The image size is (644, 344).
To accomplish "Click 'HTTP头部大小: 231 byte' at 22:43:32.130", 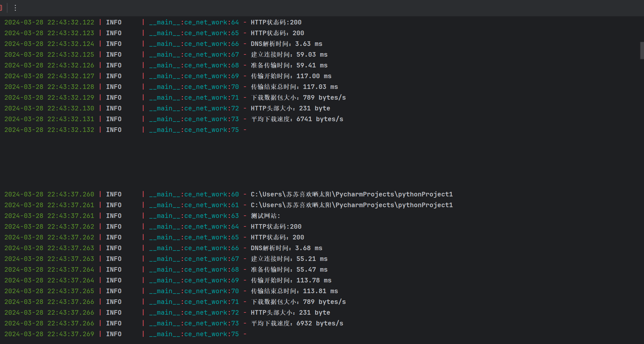I will point(290,108).
